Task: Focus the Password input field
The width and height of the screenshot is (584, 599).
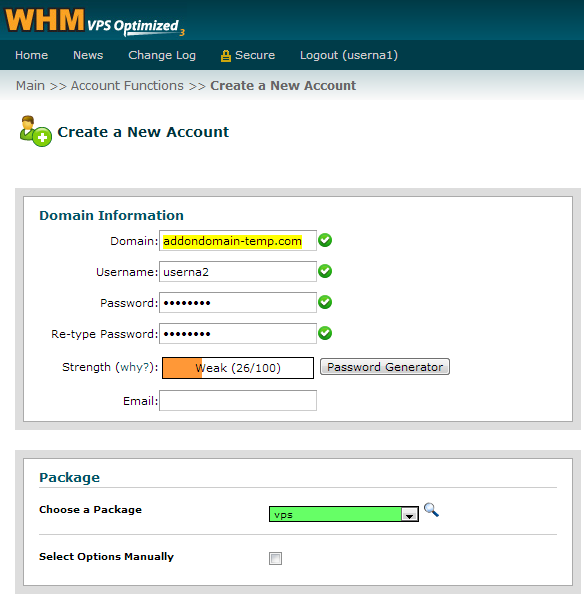Action: tap(238, 303)
